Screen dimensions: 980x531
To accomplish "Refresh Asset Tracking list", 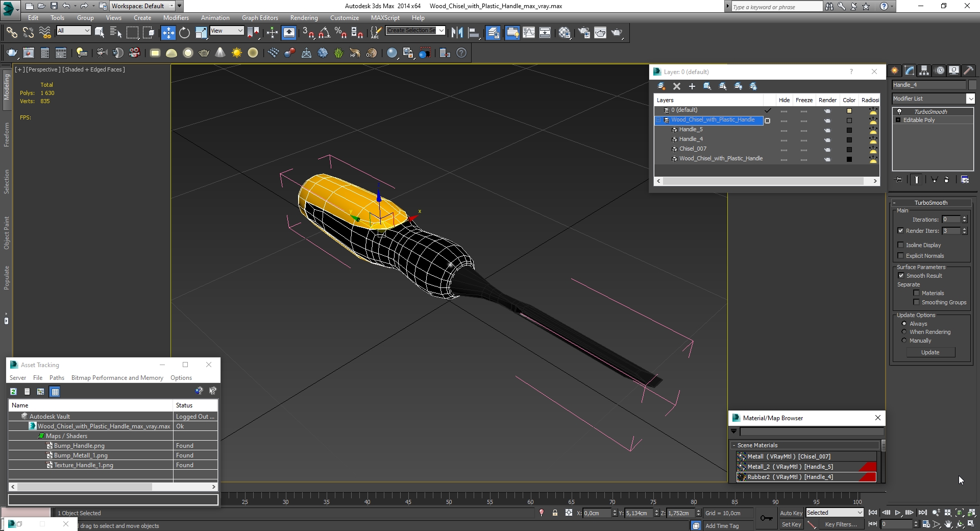I will pyautogui.click(x=13, y=392).
